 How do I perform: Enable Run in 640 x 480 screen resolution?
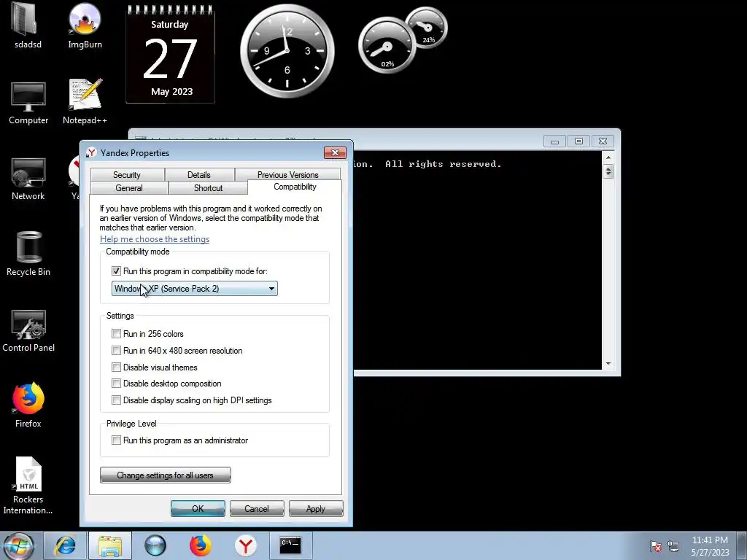(116, 351)
